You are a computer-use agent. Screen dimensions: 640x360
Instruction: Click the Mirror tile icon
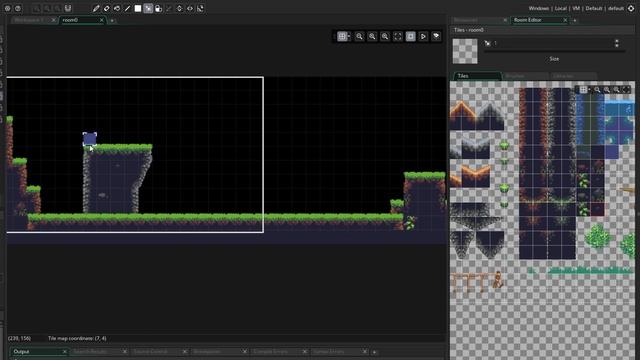coord(169,8)
